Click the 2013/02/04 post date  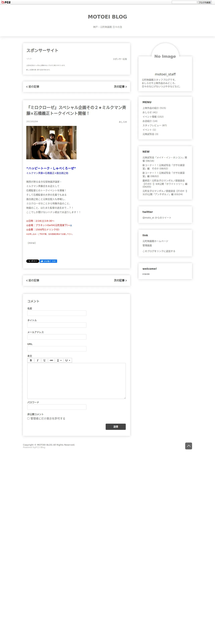pyautogui.click(x=32, y=122)
